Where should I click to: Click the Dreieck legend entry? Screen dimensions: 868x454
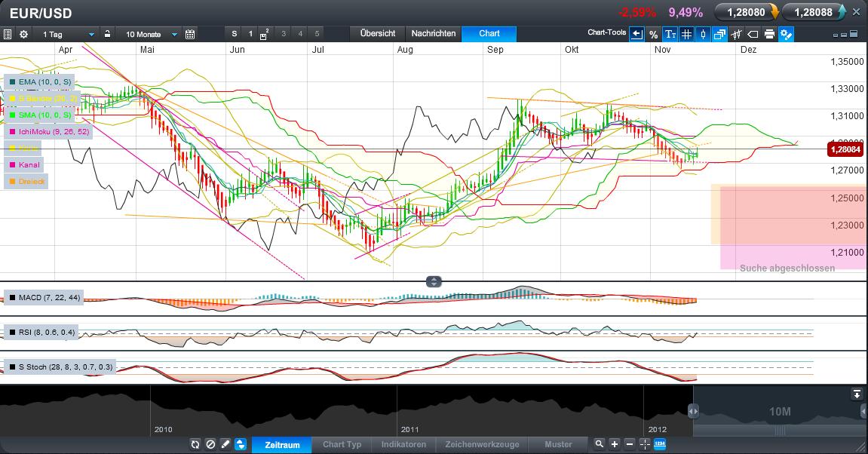coord(26,182)
